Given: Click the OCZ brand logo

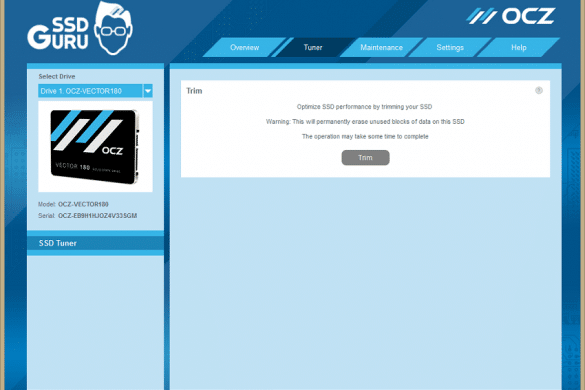Looking at the screenshot, I should [x=511, y=16].
